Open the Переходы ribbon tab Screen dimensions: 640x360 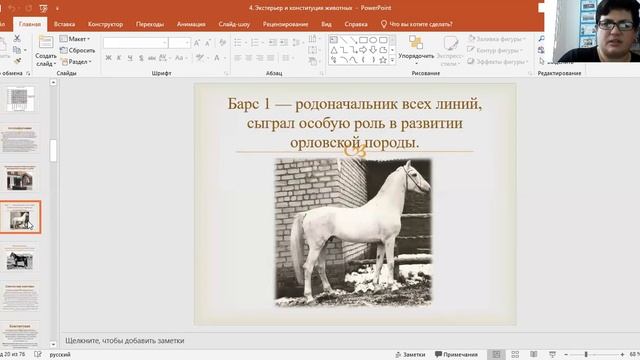[x=150, y=24]
